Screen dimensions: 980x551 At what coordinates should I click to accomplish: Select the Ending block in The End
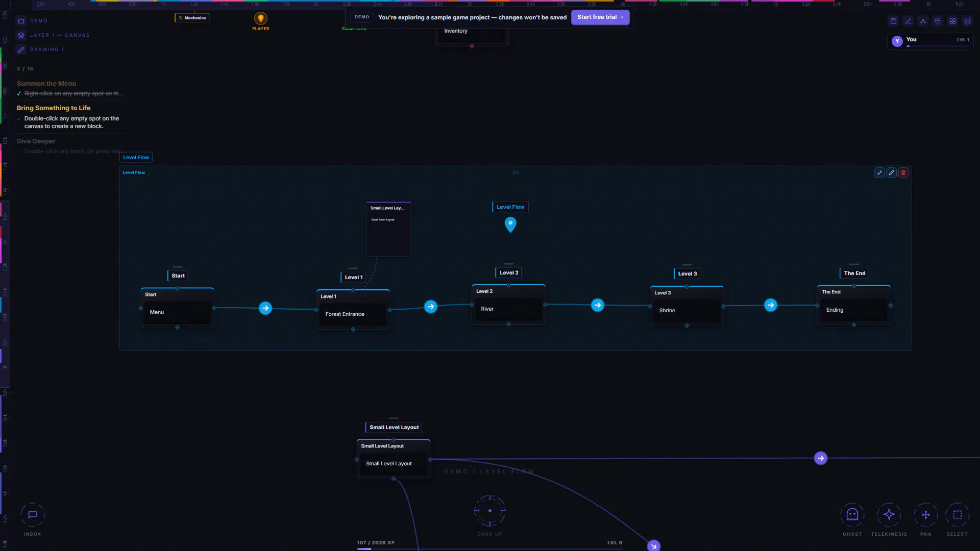tap(854, 310)
